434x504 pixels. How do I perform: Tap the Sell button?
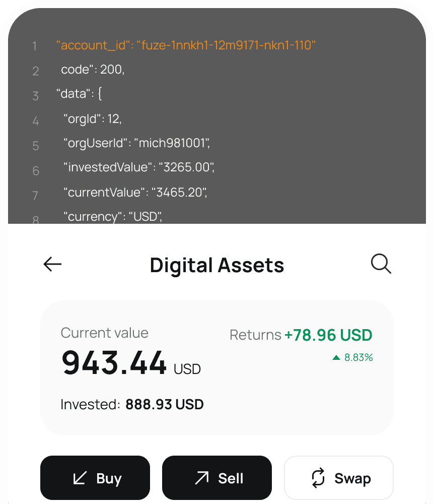[216, 478]
